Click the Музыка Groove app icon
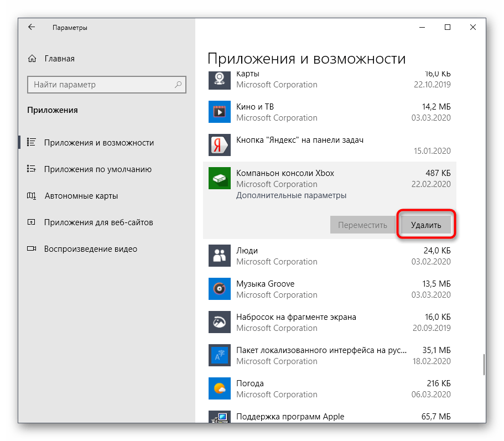Screen dimensions: 504x441 point(219,289)
